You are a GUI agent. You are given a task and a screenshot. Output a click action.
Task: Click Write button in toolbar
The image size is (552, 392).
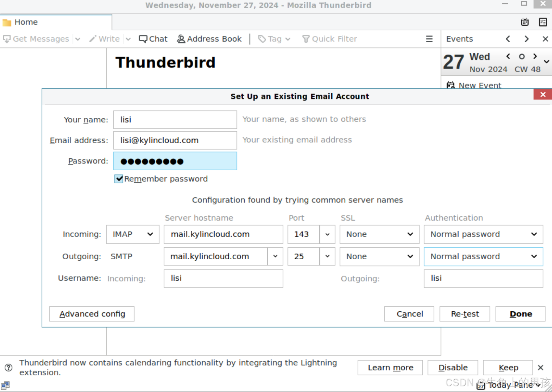pos(104,39)
